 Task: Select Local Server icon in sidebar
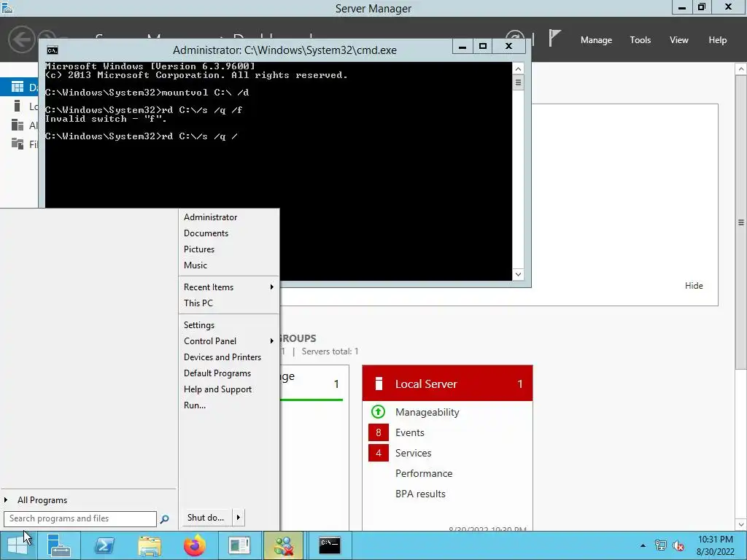[x=18, y=106]
